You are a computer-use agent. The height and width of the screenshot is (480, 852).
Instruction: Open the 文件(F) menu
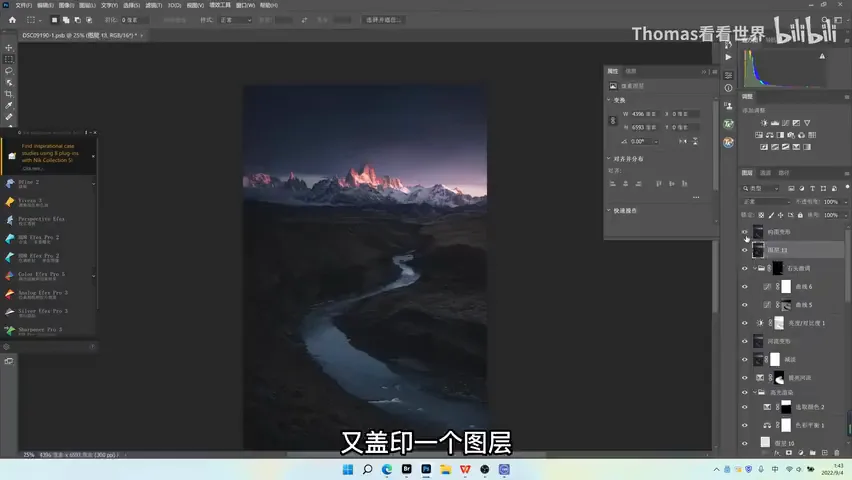click(x=23, y=5)
